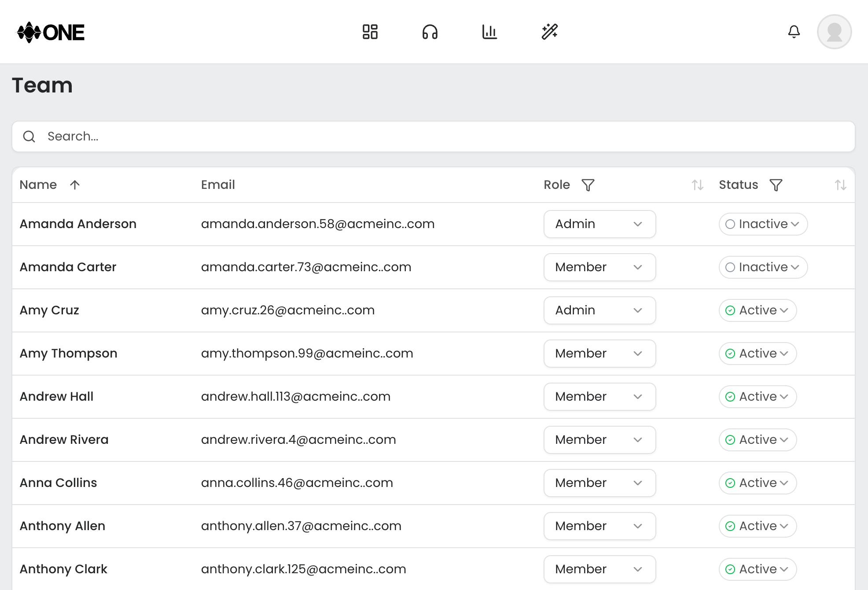Change Amy Cruz's Active status

(x=758, y=310)
